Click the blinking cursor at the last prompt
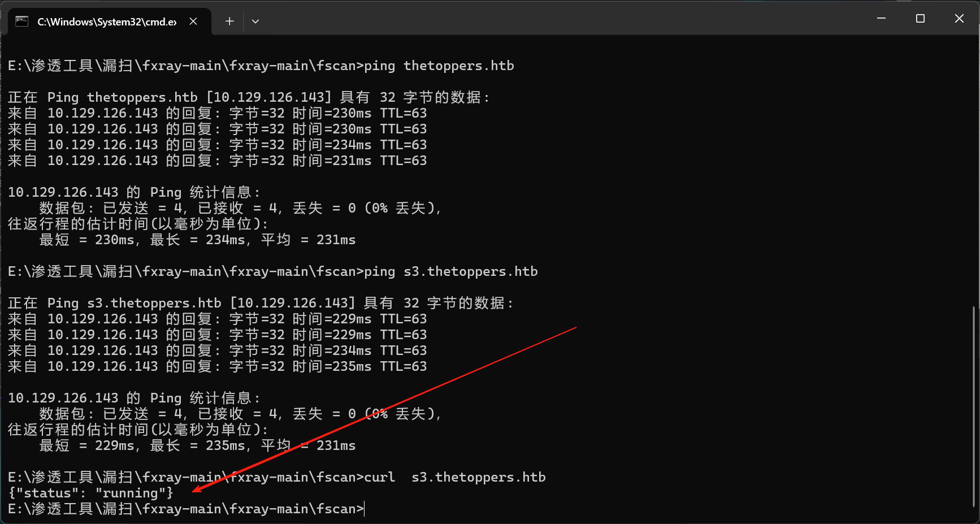This screenshot has height=524, width=980. pyautogui.click(x=365, y=509)
